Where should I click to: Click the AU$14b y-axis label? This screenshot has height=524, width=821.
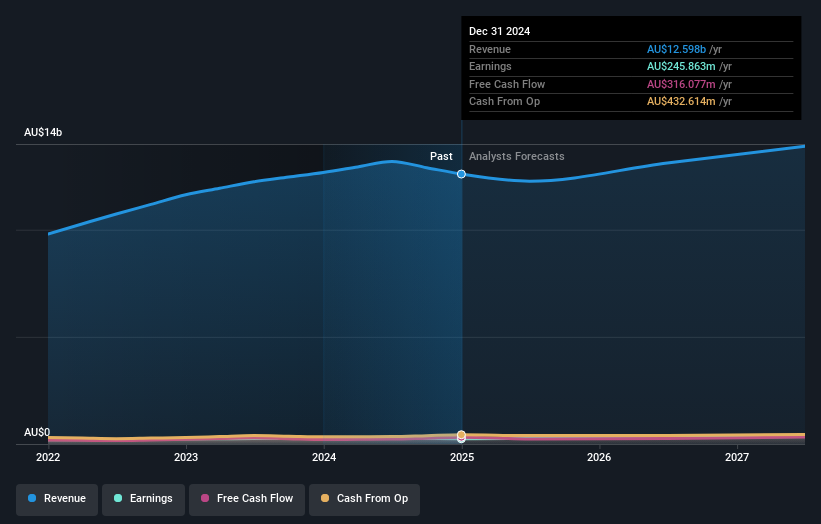coord(43,132)
